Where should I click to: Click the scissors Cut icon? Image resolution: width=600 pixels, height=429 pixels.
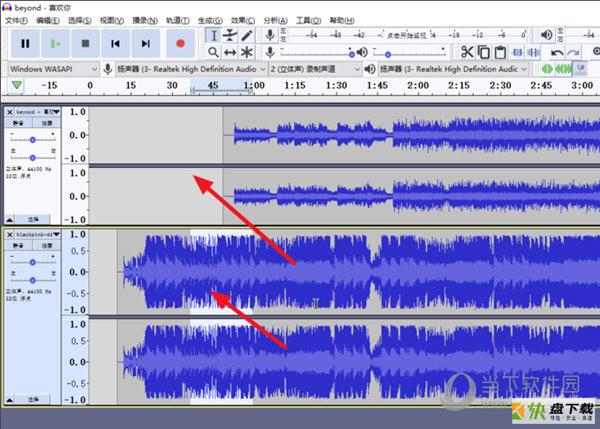467,52
